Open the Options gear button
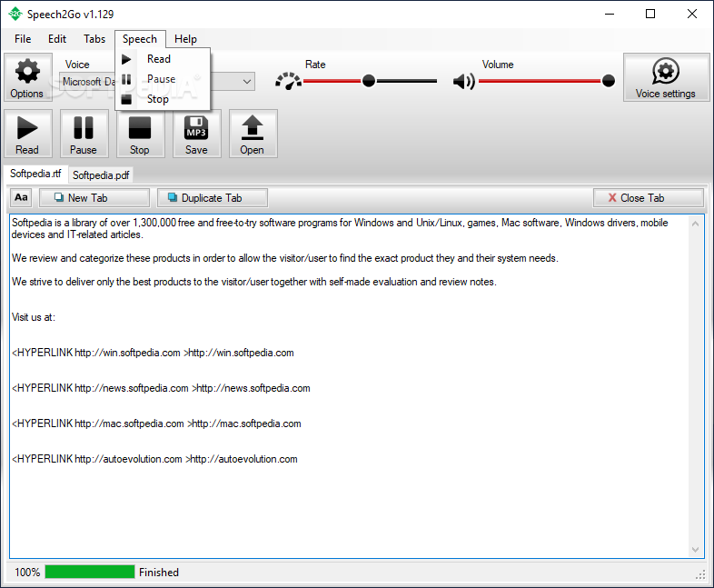The height and width of the screenshot is (588, 714). (x=28, y=77)
